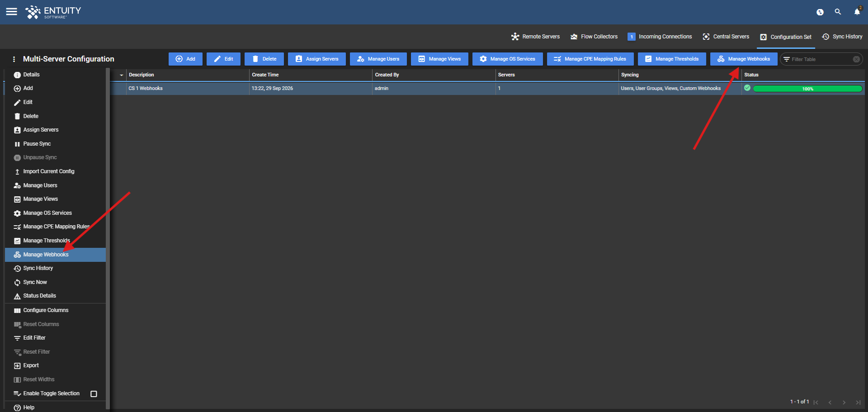
Task: Clear the Filter Table field with X icon
Action: [856, 59]
